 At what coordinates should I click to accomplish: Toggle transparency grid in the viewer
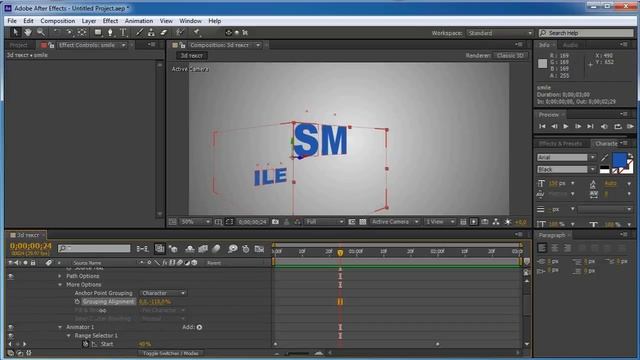click(362, 222)
